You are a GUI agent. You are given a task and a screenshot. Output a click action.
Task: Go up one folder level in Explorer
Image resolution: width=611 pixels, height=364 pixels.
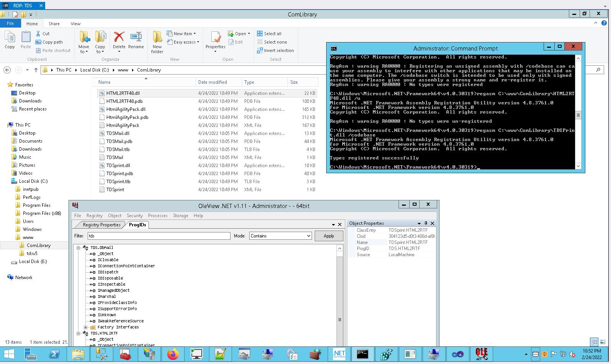pyautogui.click(x=36, y=70)
